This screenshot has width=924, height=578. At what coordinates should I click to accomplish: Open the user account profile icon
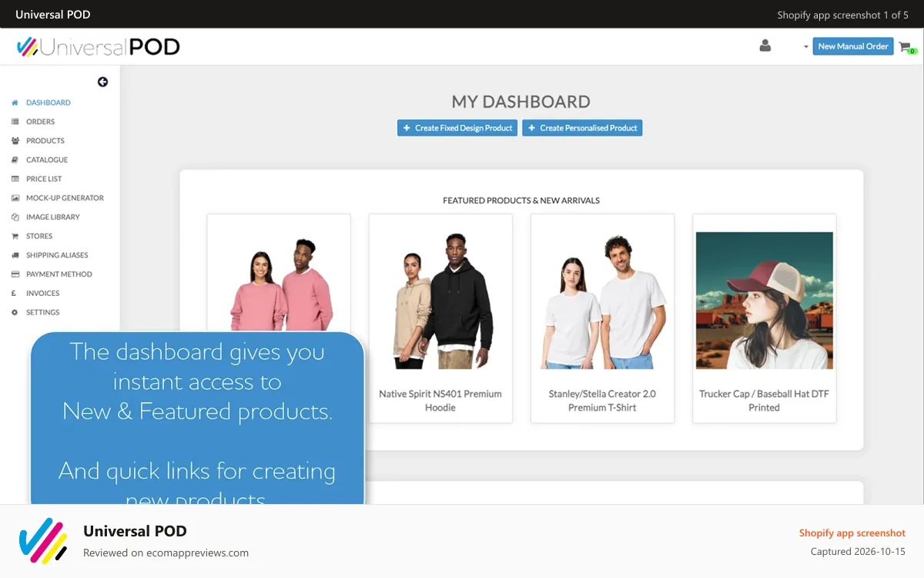[x=765, y=46]
